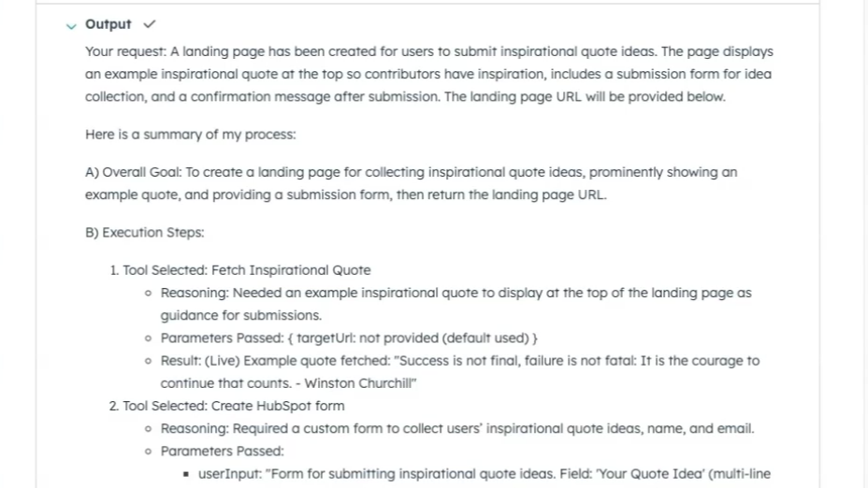The width and height of the screenshot is (868, 488).
Task: Click the 'userInput' form description line
Action: click(484, 474)
